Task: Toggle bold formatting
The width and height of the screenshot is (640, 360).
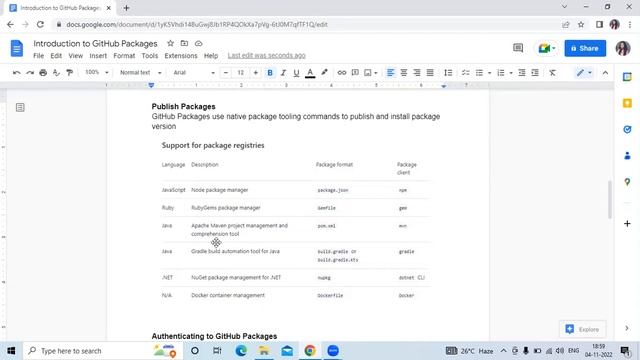Action: pos(270,73)
